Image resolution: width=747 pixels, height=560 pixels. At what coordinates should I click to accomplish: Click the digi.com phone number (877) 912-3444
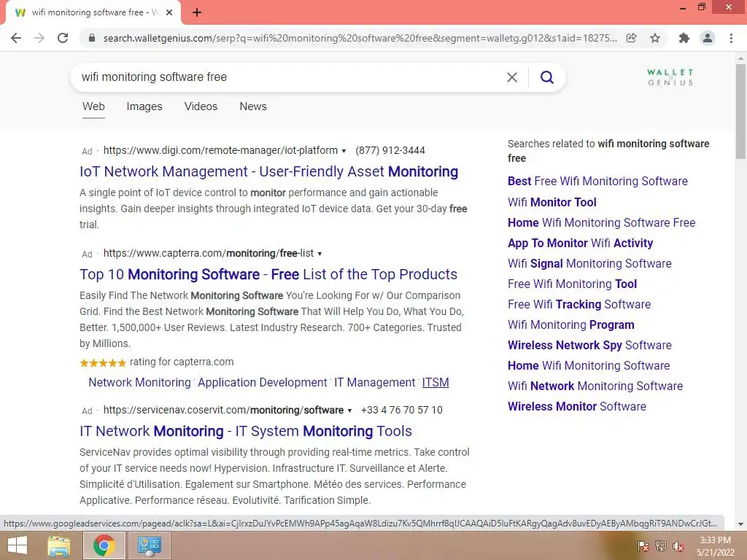(390, 151)
